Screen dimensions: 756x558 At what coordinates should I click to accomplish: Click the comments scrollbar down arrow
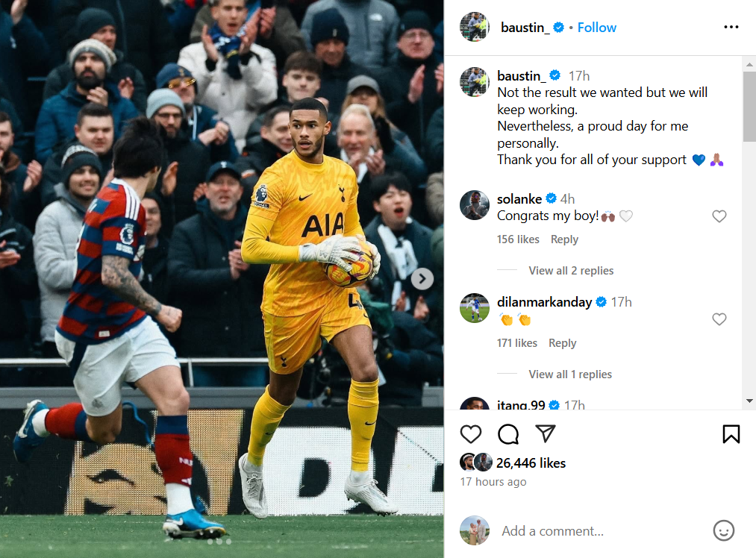click(x=749, y=401)
